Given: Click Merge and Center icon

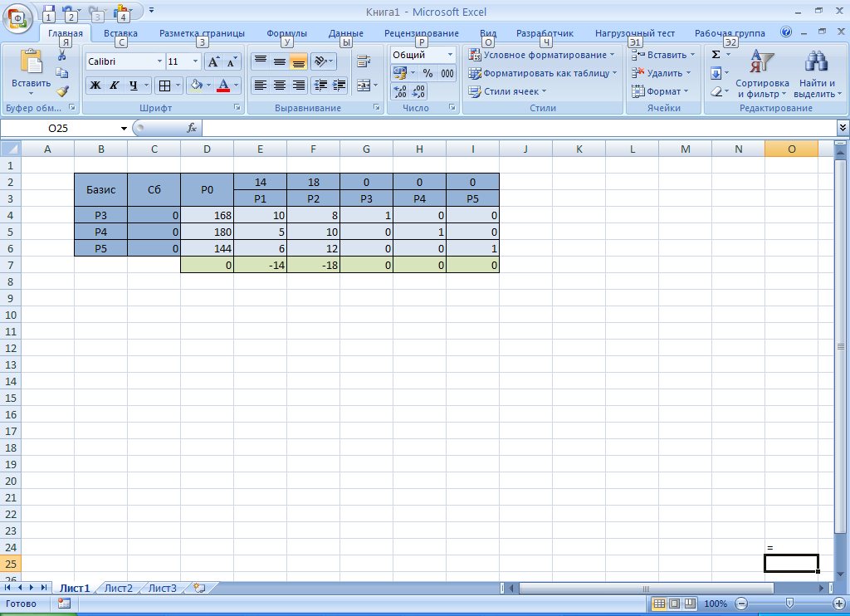Looking at the screenshot, I should 364,86.
